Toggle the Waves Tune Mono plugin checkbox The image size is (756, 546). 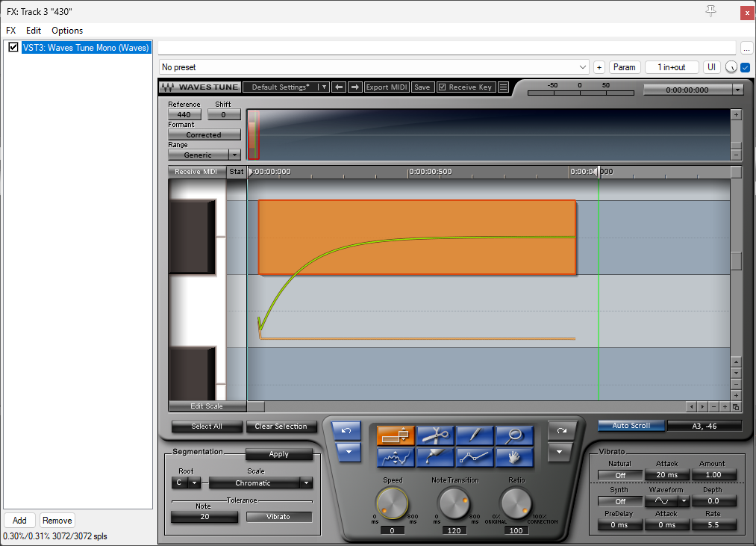(13, 47)
